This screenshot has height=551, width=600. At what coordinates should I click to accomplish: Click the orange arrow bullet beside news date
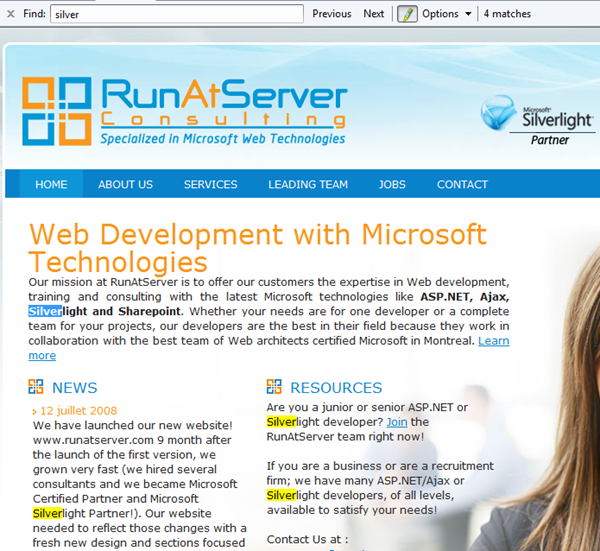34,412
